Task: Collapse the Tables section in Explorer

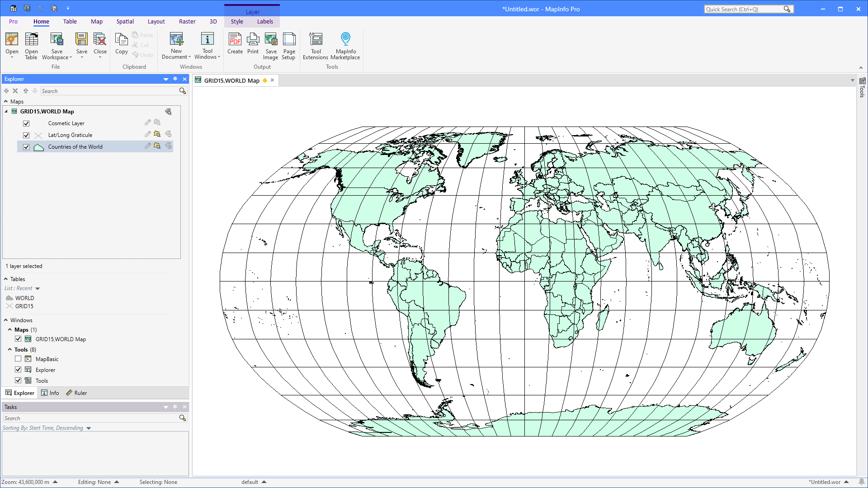Action: [x=7, y=279]
